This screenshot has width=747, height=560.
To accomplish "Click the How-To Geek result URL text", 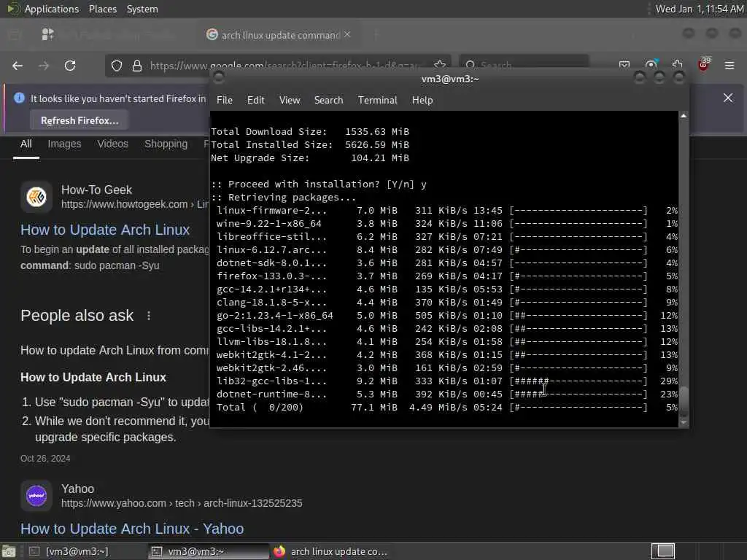I will click(x=135, y=204).
